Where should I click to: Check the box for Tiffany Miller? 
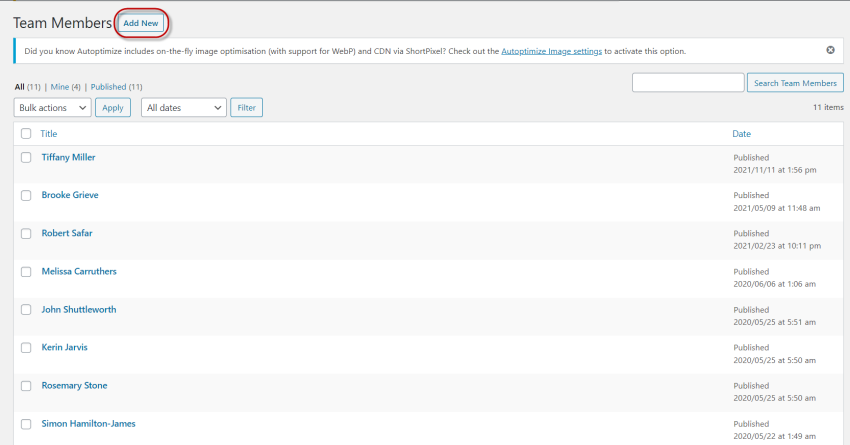(26, 158)
